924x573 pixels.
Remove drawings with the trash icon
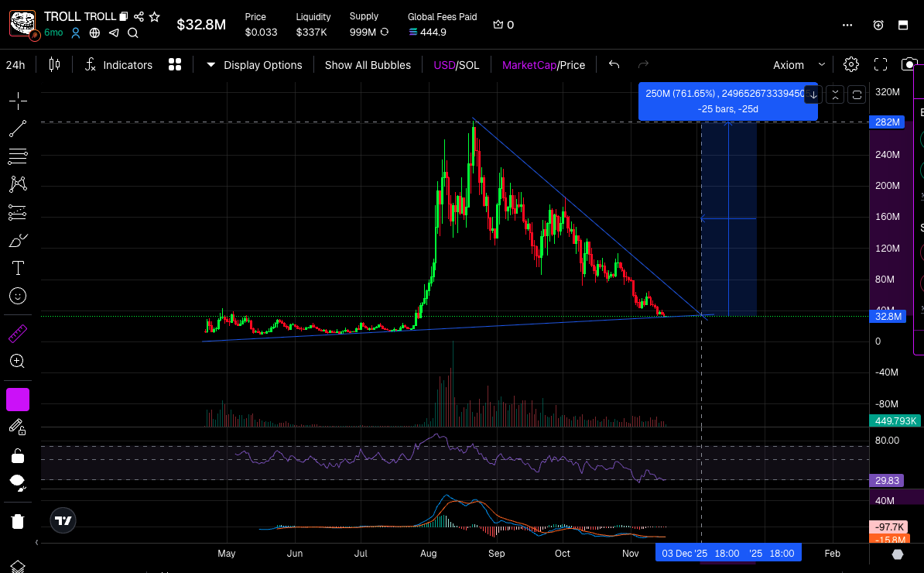coord(18,521)
